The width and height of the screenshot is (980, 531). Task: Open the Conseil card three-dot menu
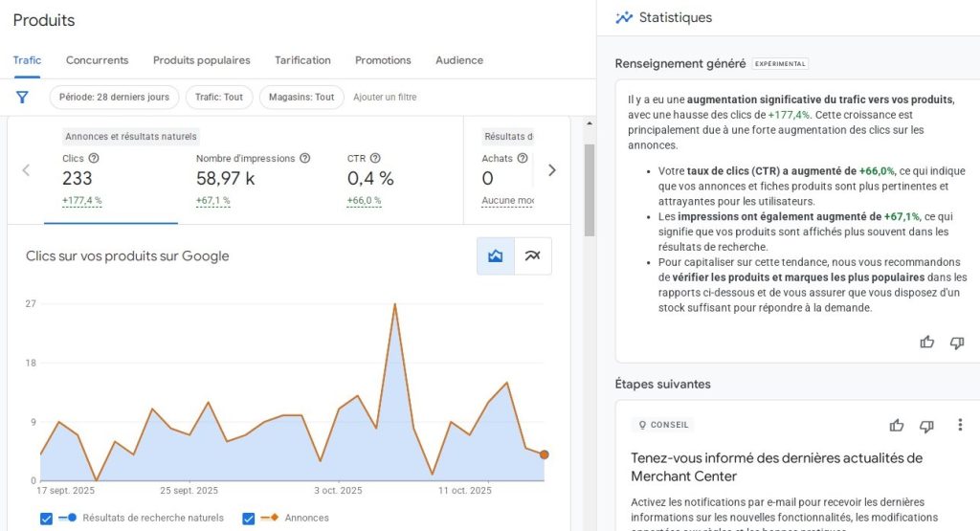point(960,426)
